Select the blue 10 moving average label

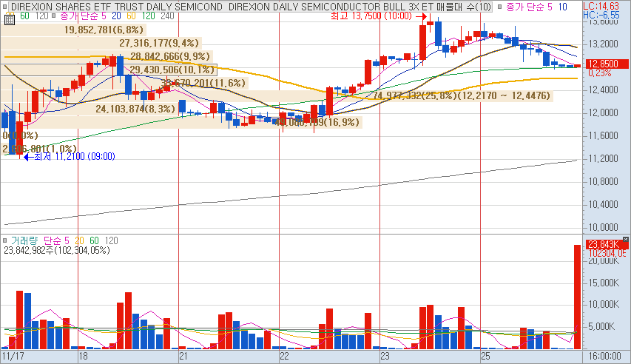[563, 7]
